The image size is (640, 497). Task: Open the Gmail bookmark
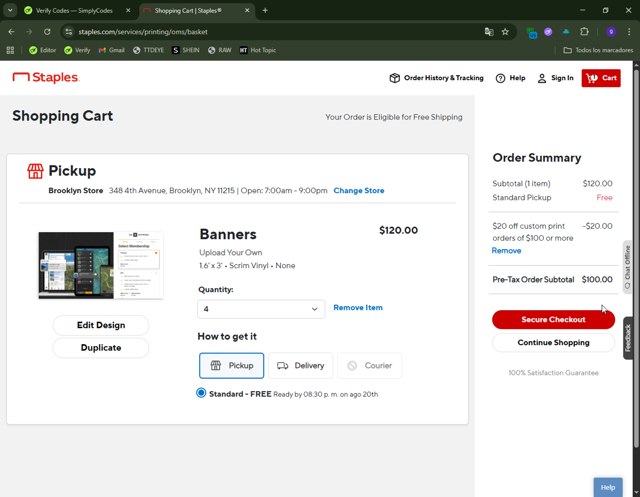coord(111,50)
